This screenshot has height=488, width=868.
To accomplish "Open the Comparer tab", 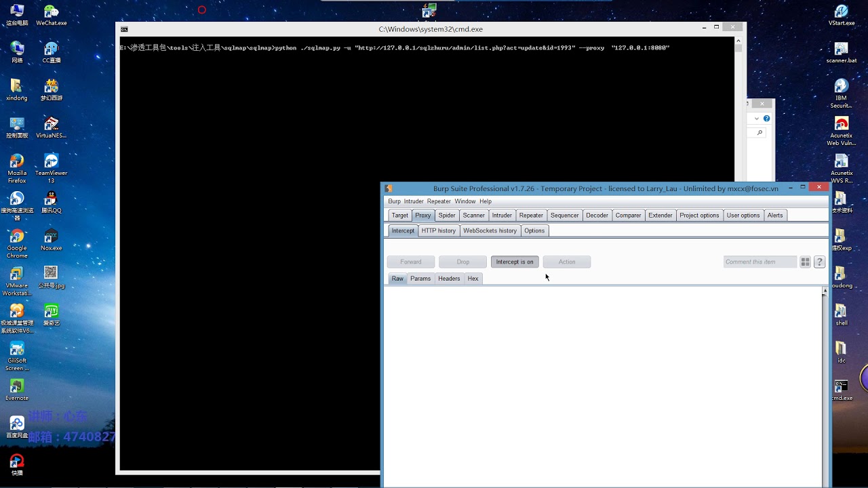I will (x=628, y=216).
